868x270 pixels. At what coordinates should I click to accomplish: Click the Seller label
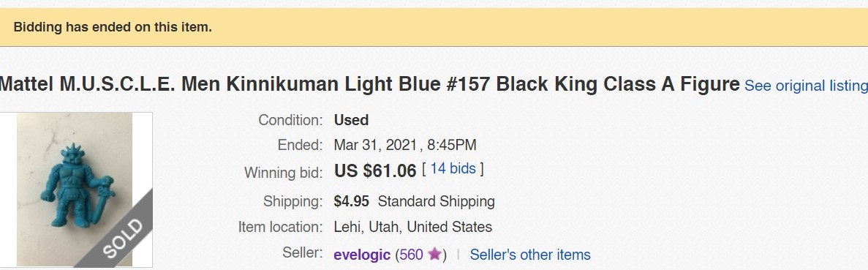click(x=302, y=253)
